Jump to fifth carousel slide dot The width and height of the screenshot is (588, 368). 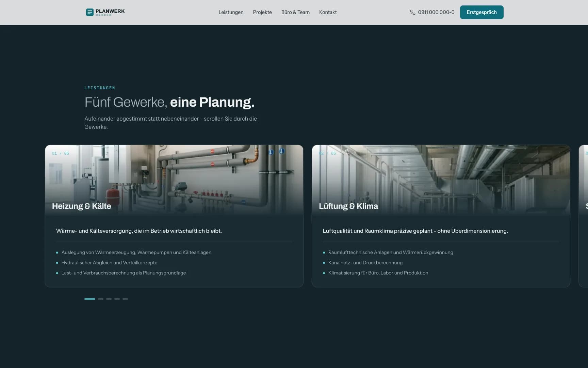125,299
